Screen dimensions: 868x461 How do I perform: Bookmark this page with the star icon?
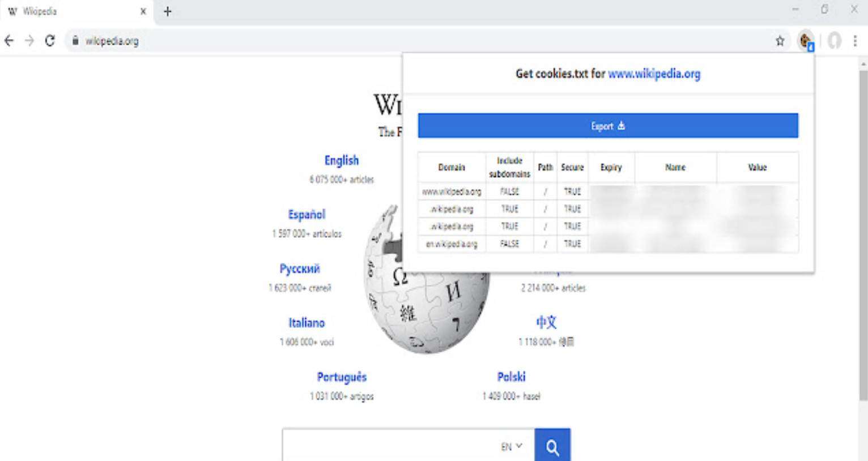[780, 41]
